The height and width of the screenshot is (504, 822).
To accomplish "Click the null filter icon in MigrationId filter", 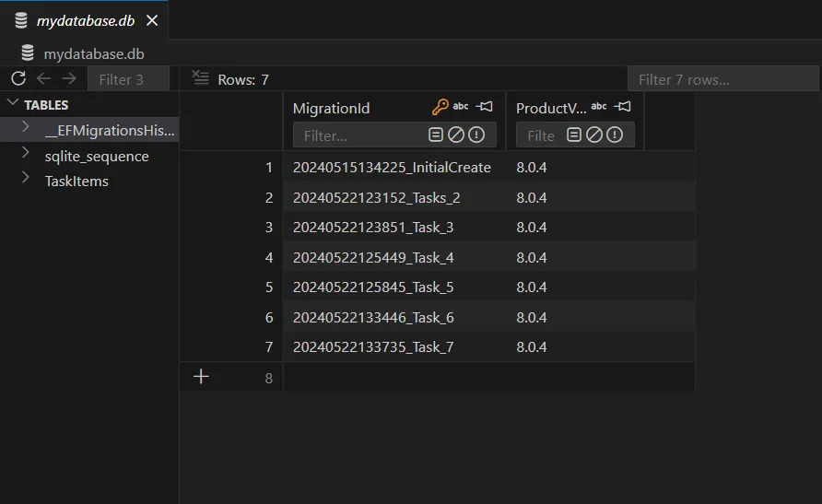I will [x=456, y=135].
